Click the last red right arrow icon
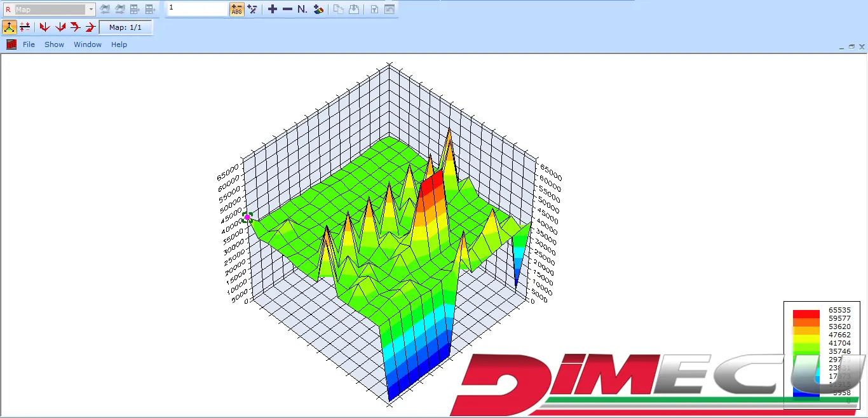 click(90, 27)
